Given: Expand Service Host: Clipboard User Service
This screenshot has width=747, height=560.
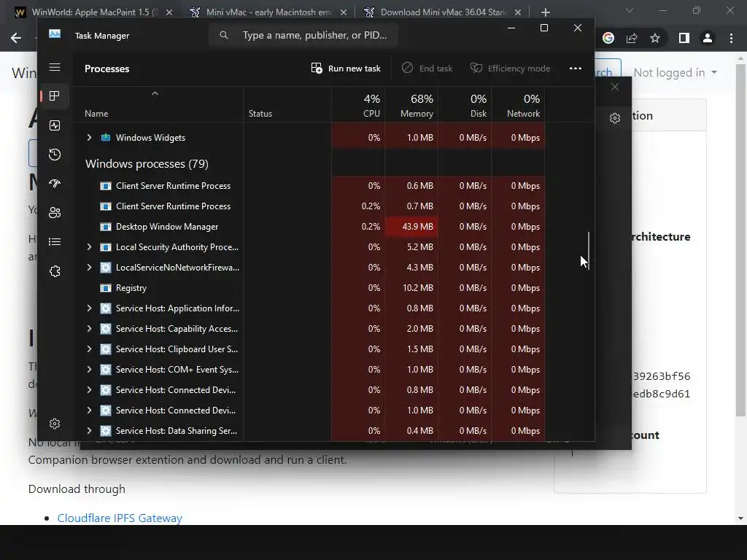Looking at the screenshot, I should pos(89,349).
